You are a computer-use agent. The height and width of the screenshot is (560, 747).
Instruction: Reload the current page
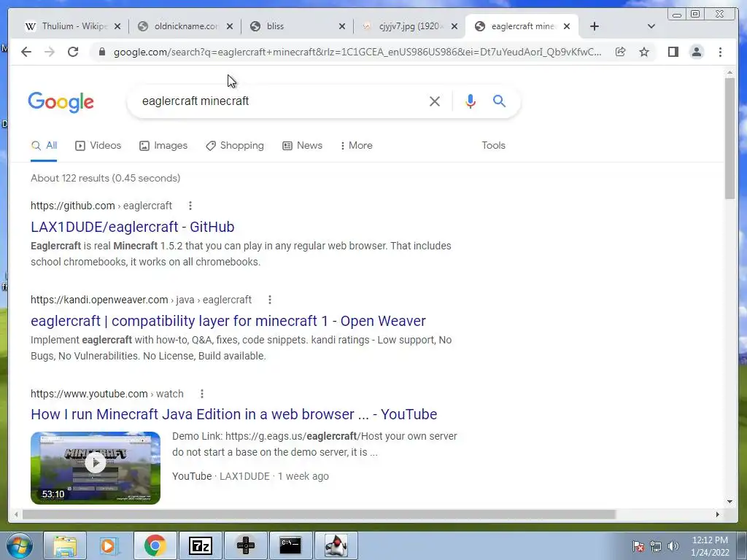point(73,52)
